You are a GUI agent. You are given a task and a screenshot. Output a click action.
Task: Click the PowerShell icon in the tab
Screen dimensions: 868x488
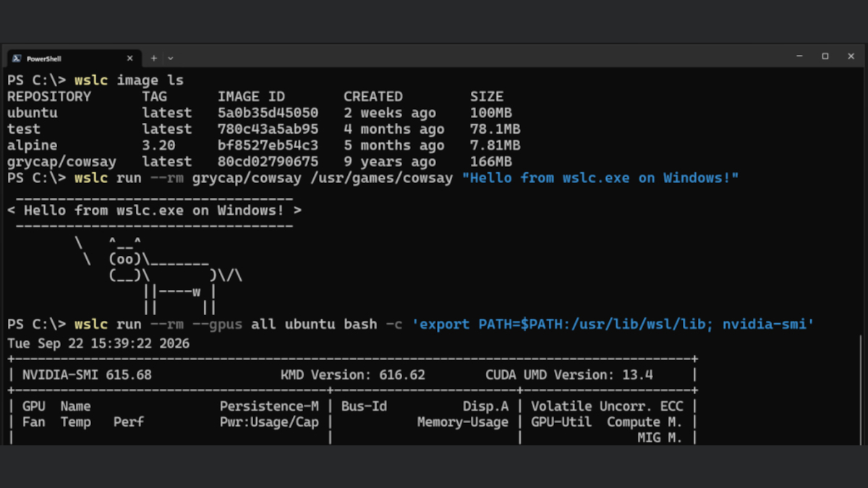[16, 59]
